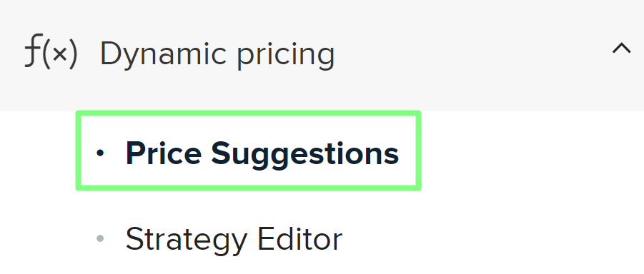644x274 pixels.
Task: Open the Strategy Editor menu item
Action: 234,239
